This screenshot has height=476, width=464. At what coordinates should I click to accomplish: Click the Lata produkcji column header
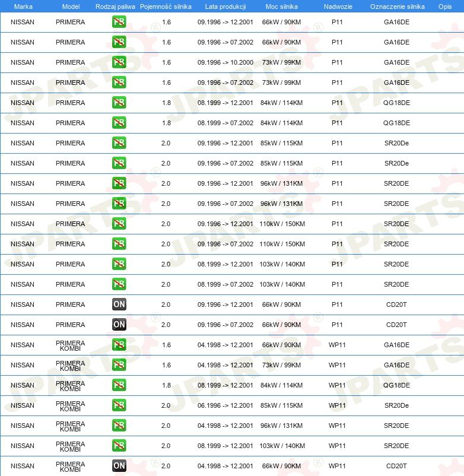coord(225,7)
